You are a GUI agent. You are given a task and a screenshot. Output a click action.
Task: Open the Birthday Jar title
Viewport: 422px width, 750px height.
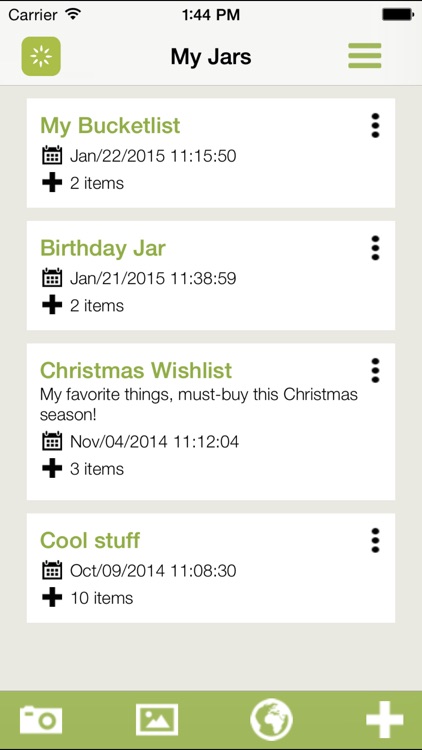[x=103, y=248]
